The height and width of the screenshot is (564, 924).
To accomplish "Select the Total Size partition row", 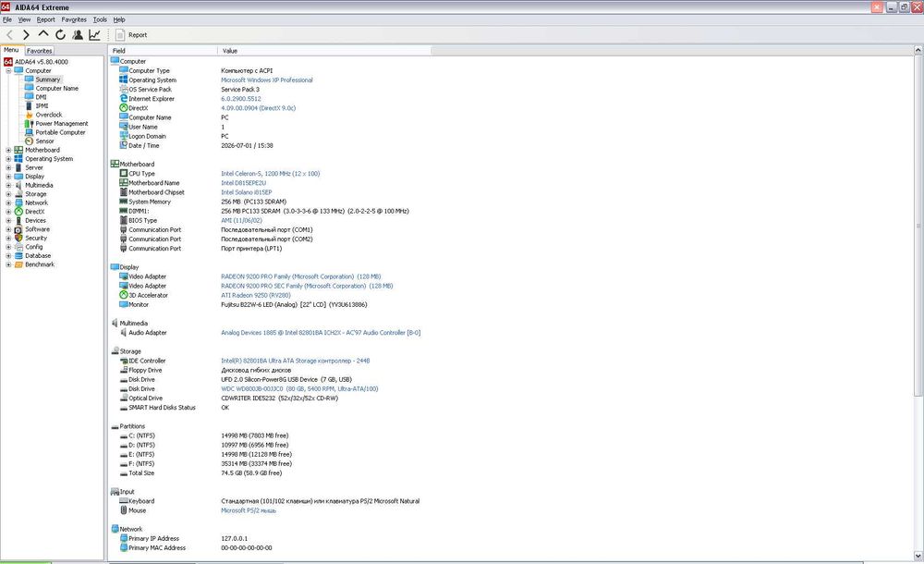I will (x=201, y=473).
